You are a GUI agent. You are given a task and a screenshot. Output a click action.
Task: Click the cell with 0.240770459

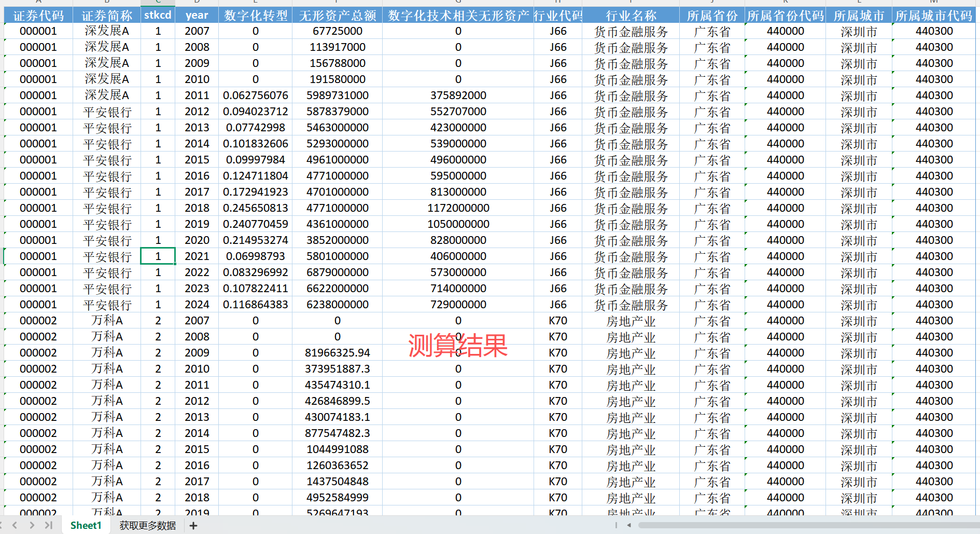256,224
